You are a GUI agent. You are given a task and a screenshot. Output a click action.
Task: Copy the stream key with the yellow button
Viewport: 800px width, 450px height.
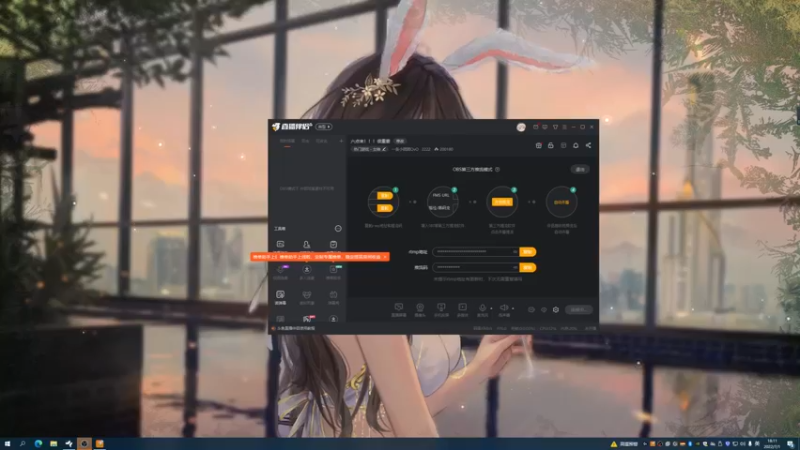pyautogui.click(x=528, y=267)
